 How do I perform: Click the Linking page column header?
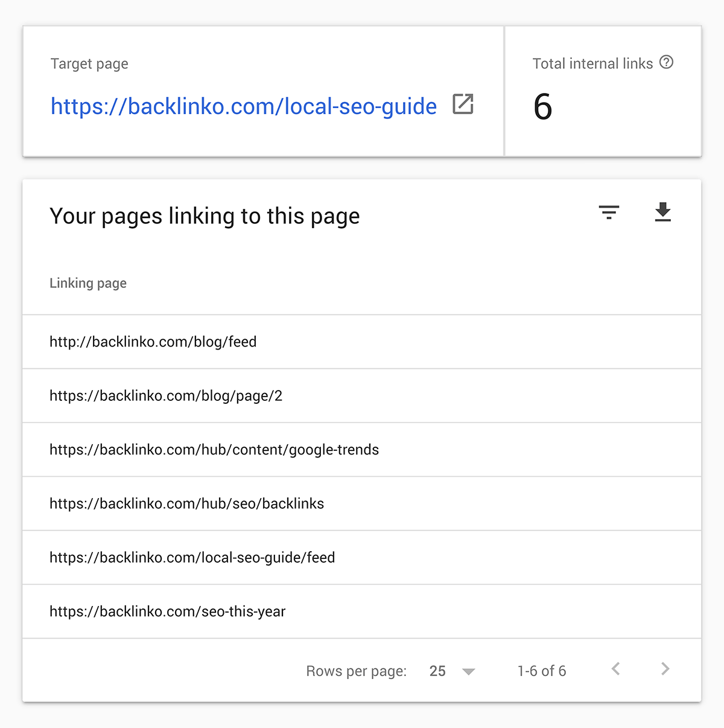point(88,283)
